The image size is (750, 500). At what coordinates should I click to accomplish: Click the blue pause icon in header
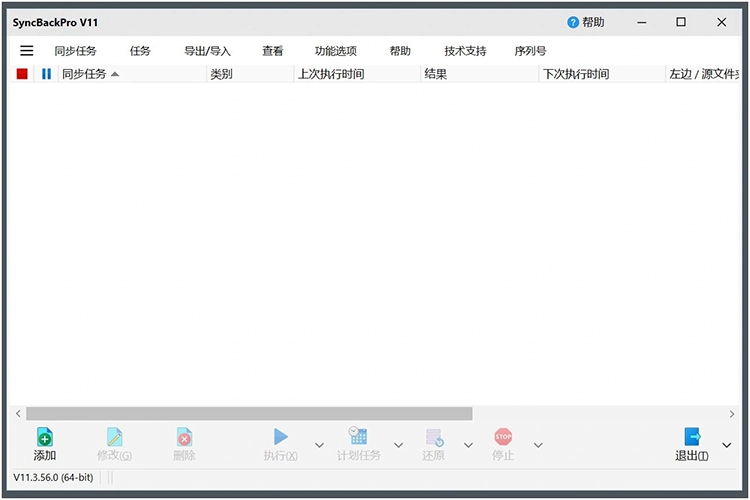coord(46,73)
